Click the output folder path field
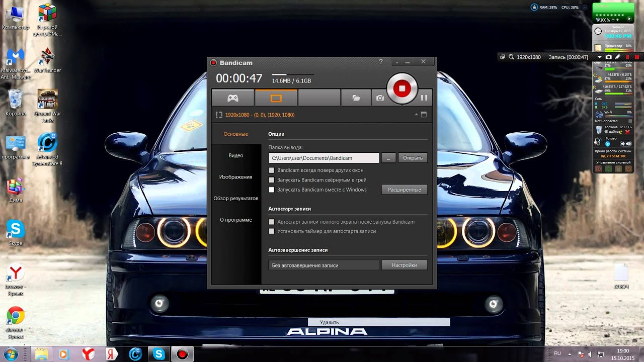This screenshot has height=362, width=644. [324, 158]
